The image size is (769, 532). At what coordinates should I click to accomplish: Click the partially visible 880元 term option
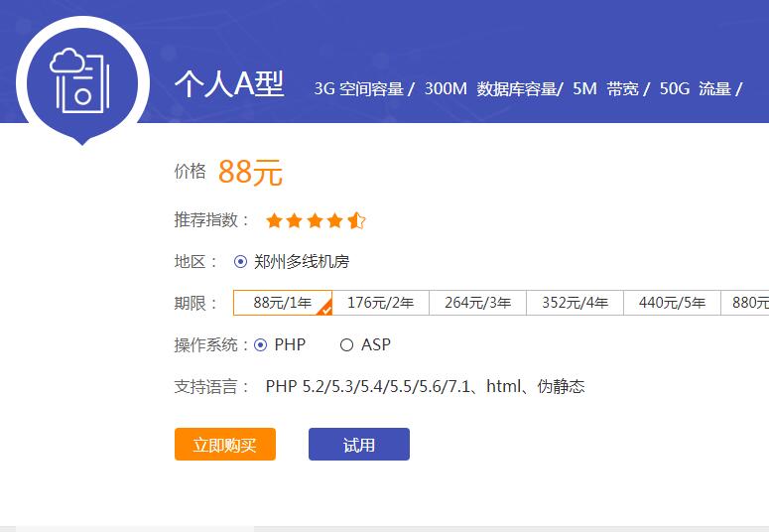749,303
